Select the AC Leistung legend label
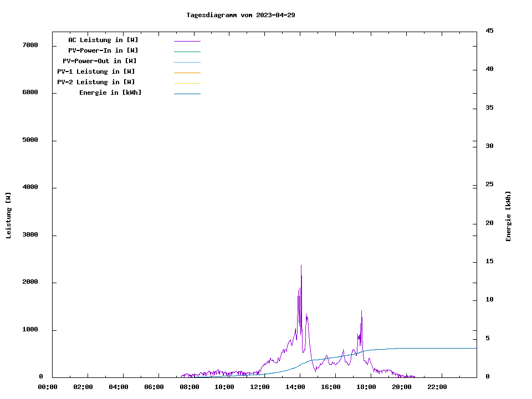 tap(103, 40)
